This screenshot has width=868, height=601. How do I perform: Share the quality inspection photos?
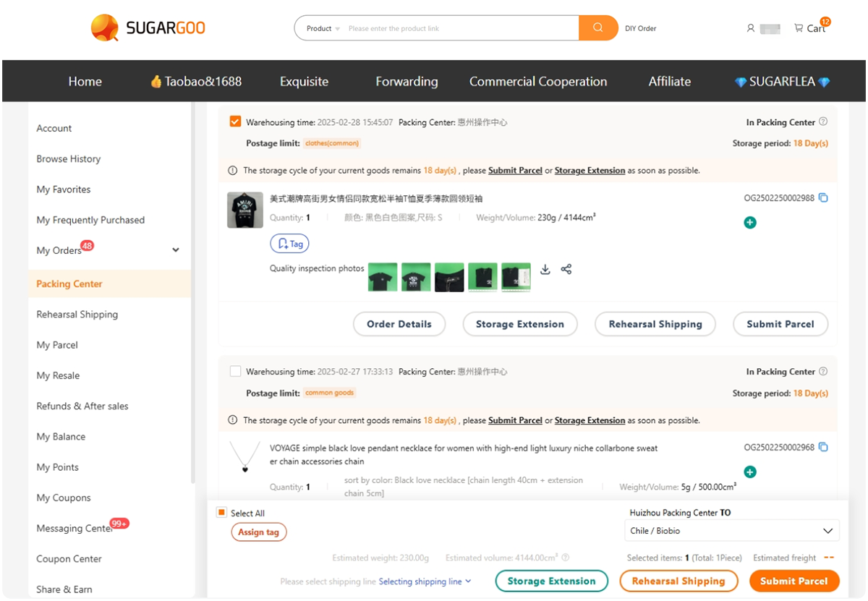(566, 269)
